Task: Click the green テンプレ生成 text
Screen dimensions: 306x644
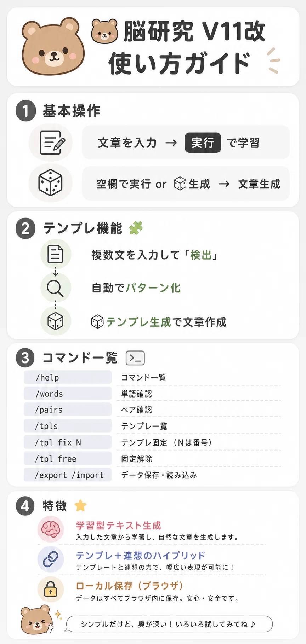Action: click(138, 322)
